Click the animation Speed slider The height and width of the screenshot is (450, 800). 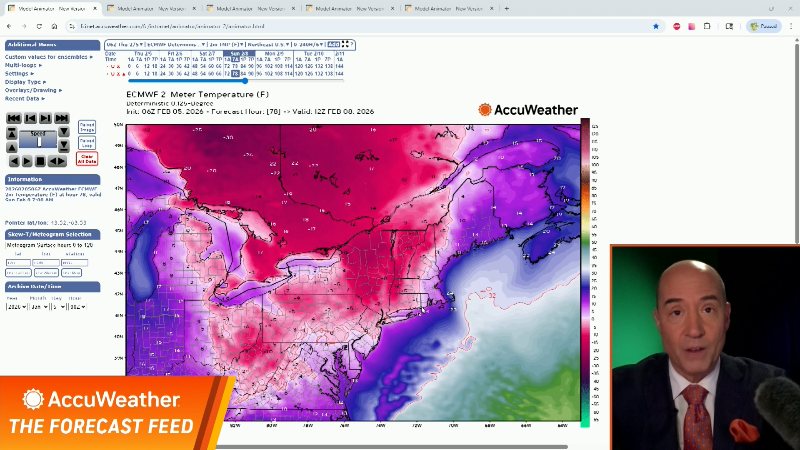coord(38,141)
